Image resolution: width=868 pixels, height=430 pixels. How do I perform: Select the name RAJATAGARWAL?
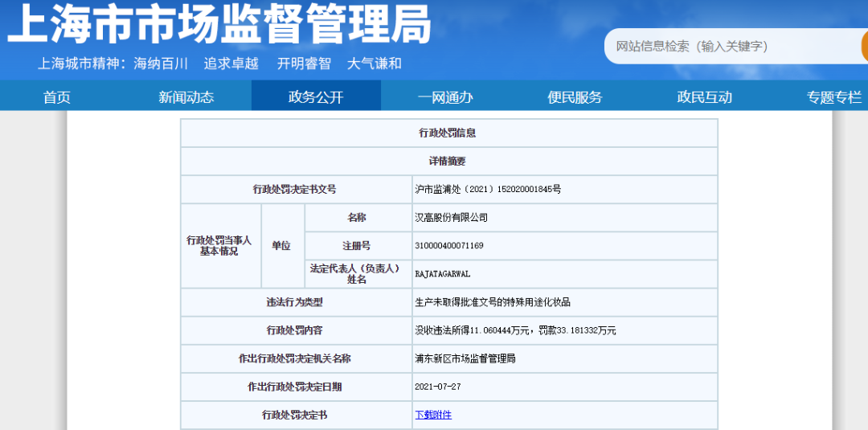coord(442,274)
